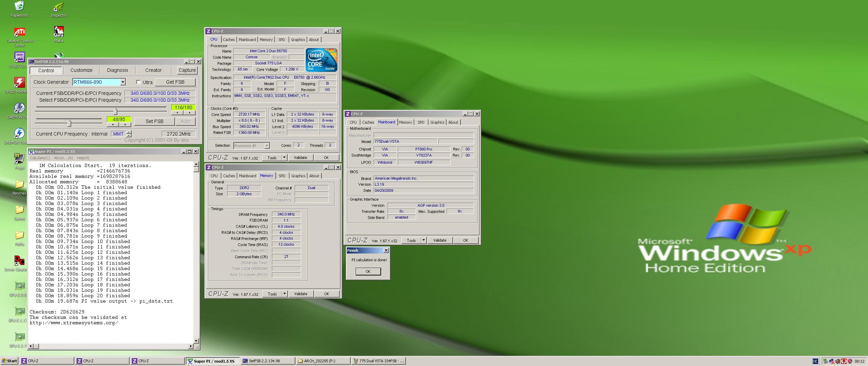Expand Tools dropdown arrow in Memory CPU-Z
Image resolution: width=868 pixels, height=366 pixels.
coord(284,294)
